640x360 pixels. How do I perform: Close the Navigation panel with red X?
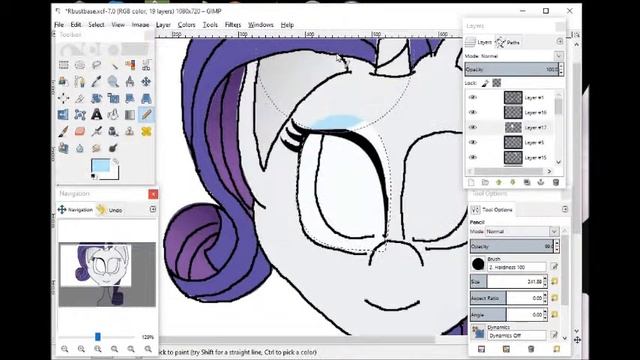(x=153, y=194)
